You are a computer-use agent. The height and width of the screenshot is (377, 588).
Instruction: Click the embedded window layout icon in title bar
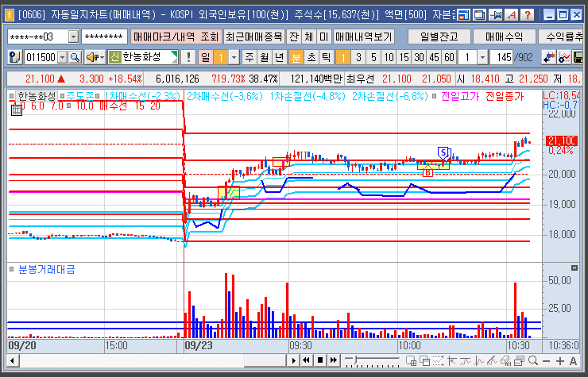click(x=464, y=15)
